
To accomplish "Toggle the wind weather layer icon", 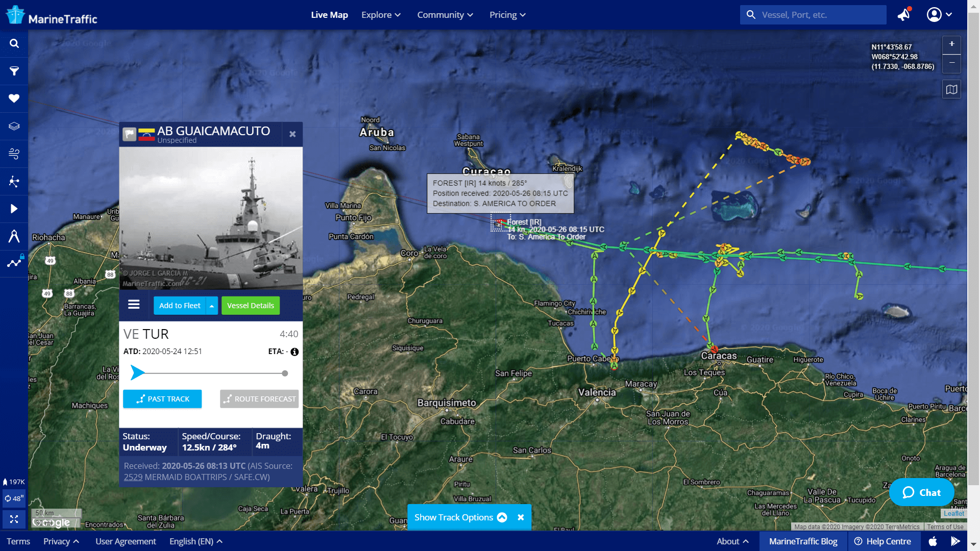I will click(14, 154).
